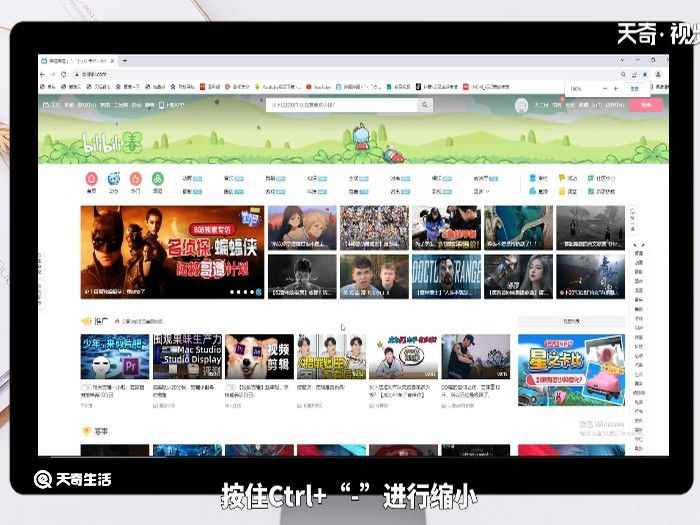Image resolution: width=700 pixels, height=525 pixels.
Task: Click the zoom magnifier icon in address bar
Action: click(623, 74)
